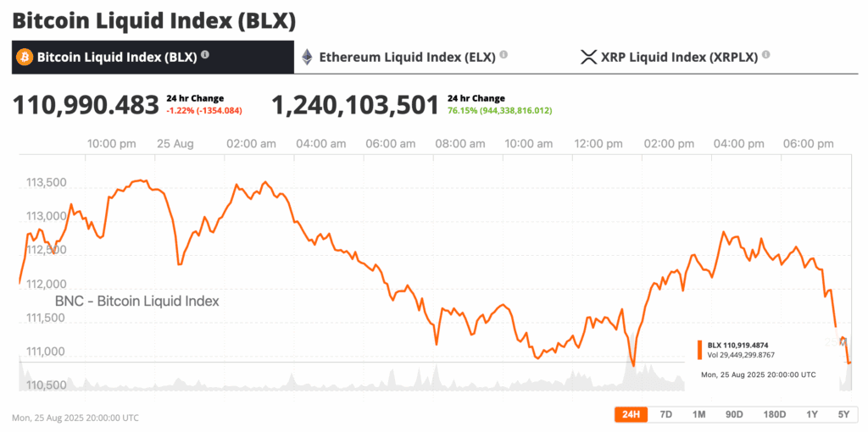
Task: Click the 02:00 am time axis label
Action: click(250, 144)
